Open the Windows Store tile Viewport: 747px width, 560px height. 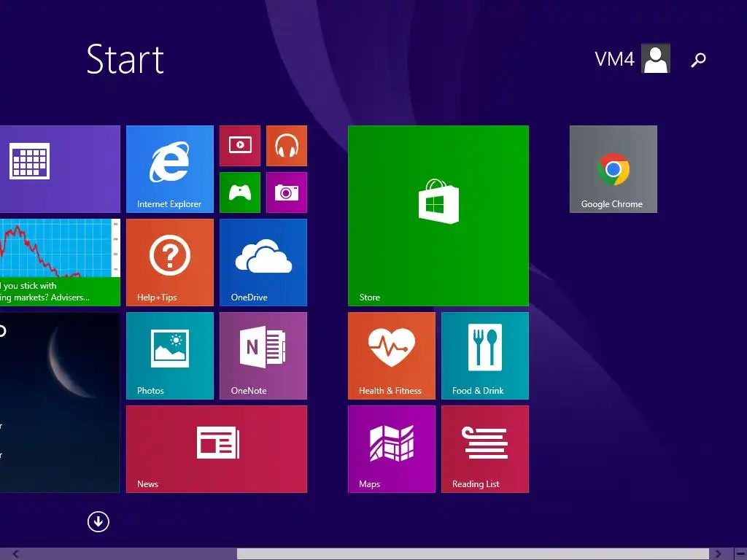[438, 216]
